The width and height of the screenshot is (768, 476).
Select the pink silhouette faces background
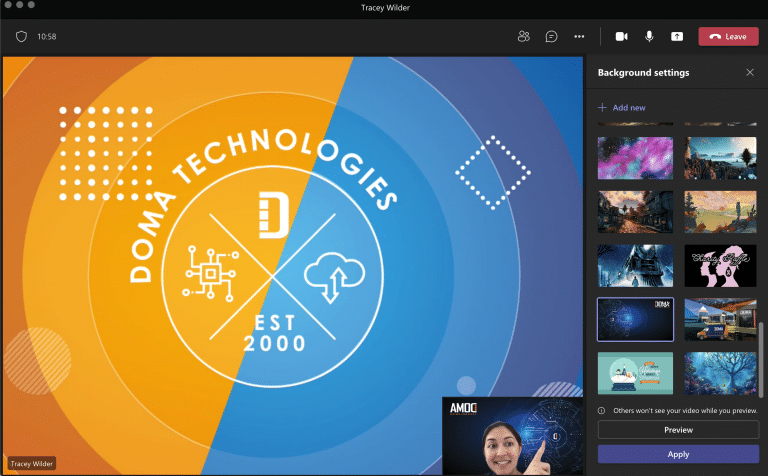pos(720,266)
